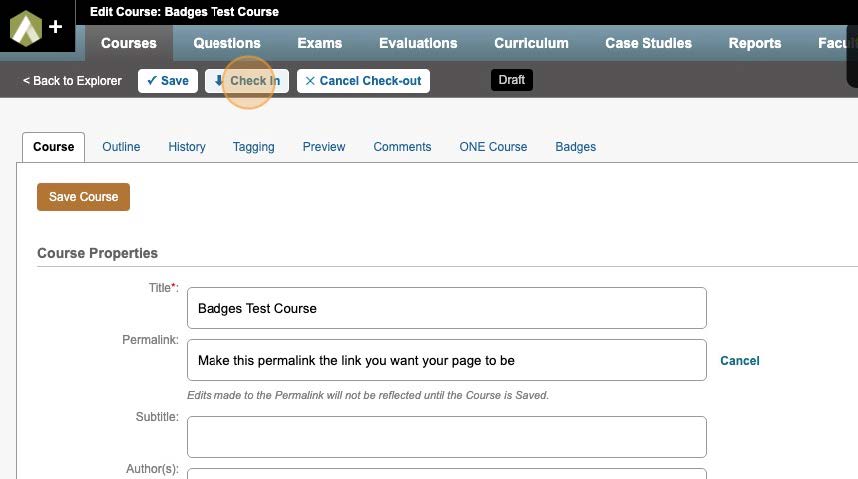The height and width of the screenshot is (479, 858).
Task: Switch to the Preview tab
Action: click(324, 147)
